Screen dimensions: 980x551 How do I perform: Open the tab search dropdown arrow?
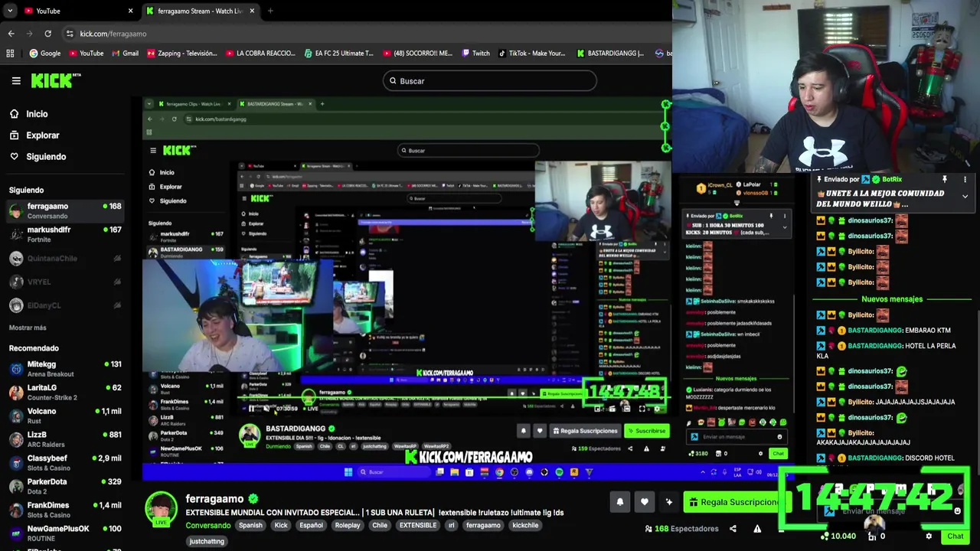click(10, 11)
